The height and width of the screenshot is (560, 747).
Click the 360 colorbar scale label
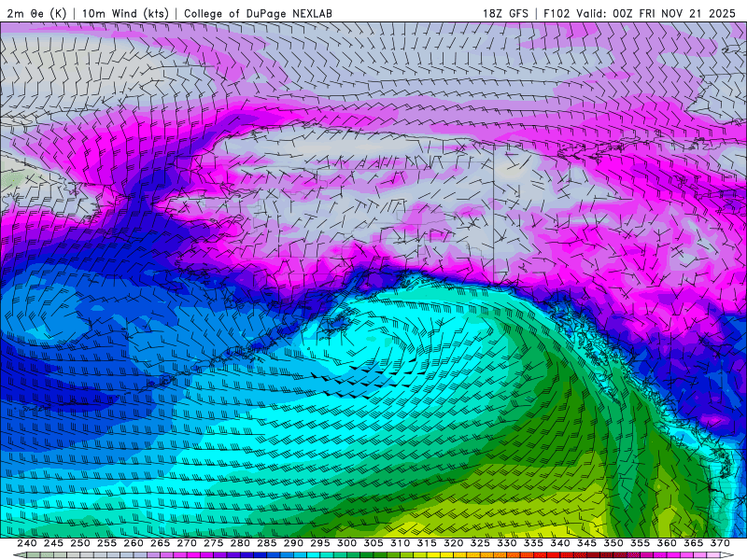tap(667, 543)
